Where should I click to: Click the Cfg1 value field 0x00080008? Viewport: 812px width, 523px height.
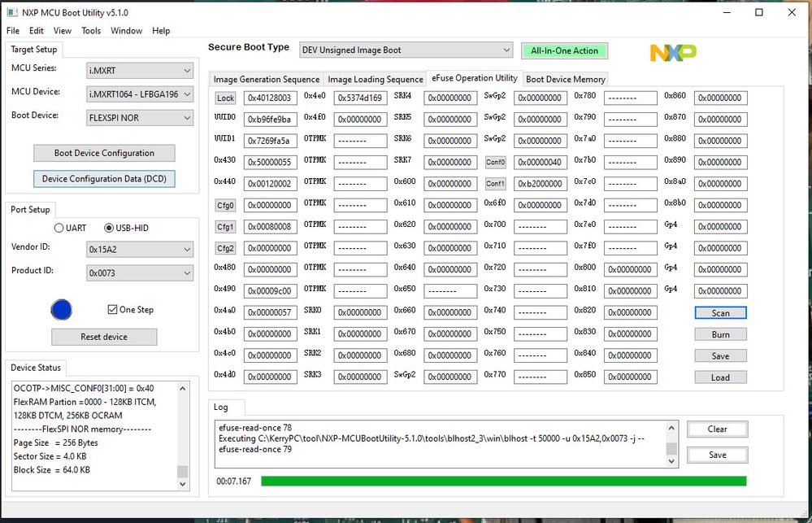pos(271,226)
